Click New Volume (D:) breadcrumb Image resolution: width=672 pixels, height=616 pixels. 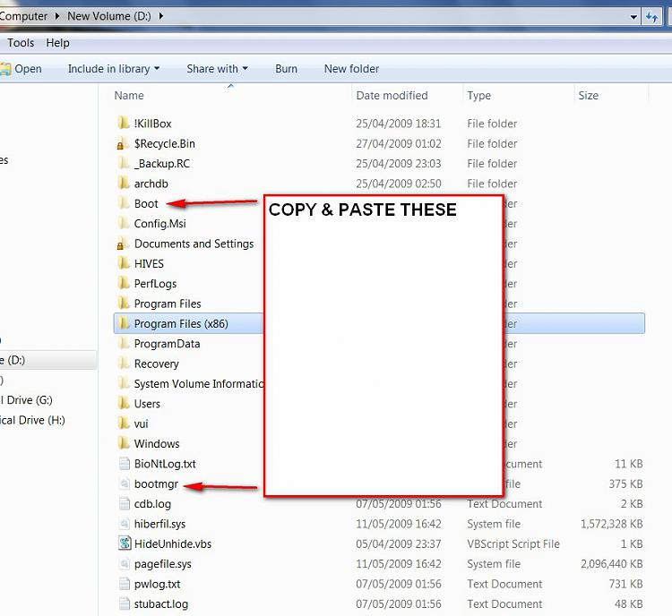[x=108, y=16]
